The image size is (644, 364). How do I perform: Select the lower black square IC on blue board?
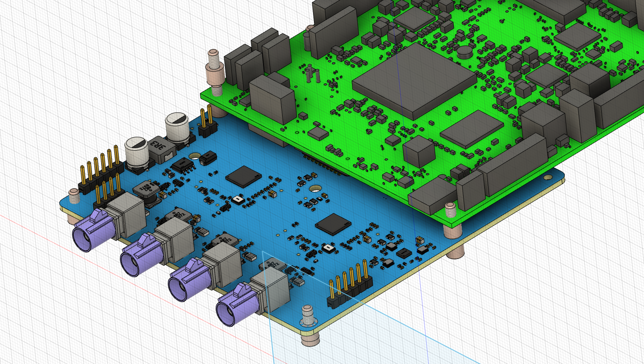(x=333, y=224)
